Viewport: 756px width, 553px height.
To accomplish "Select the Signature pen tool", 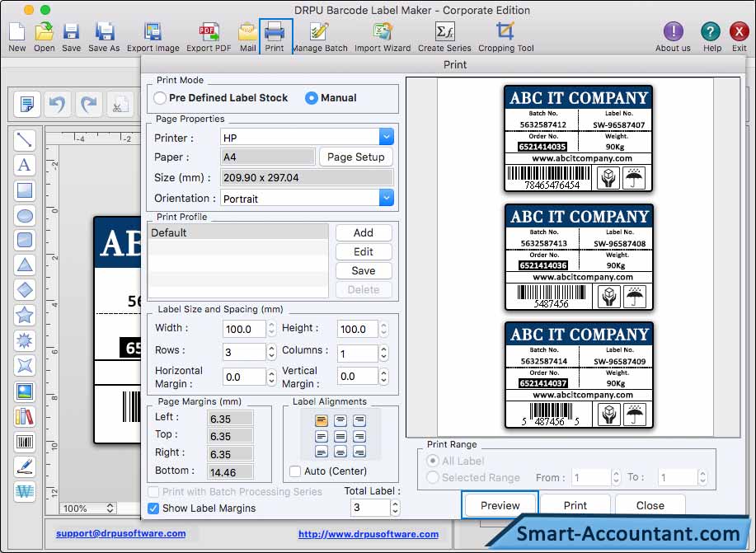I will coord(25,466).
